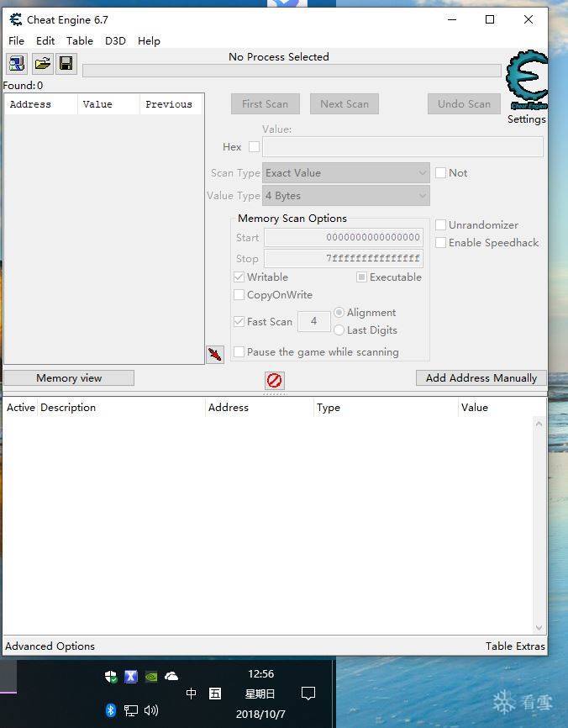Click the scan progress bar
The height and width of the screenshot is (728, 568).
292,71
